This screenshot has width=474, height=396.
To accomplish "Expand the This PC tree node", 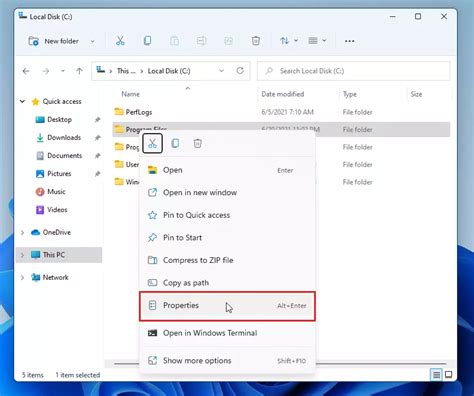I will tap(22, 255).
